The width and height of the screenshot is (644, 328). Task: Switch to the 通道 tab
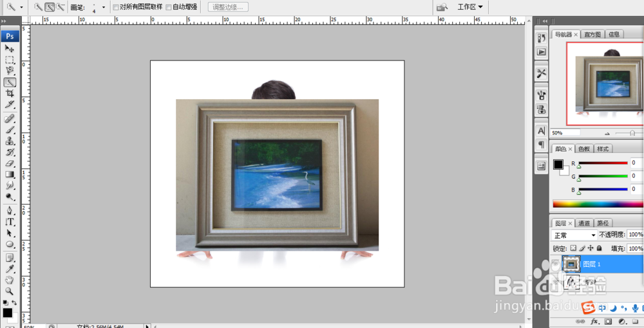(x=584, y=223)
